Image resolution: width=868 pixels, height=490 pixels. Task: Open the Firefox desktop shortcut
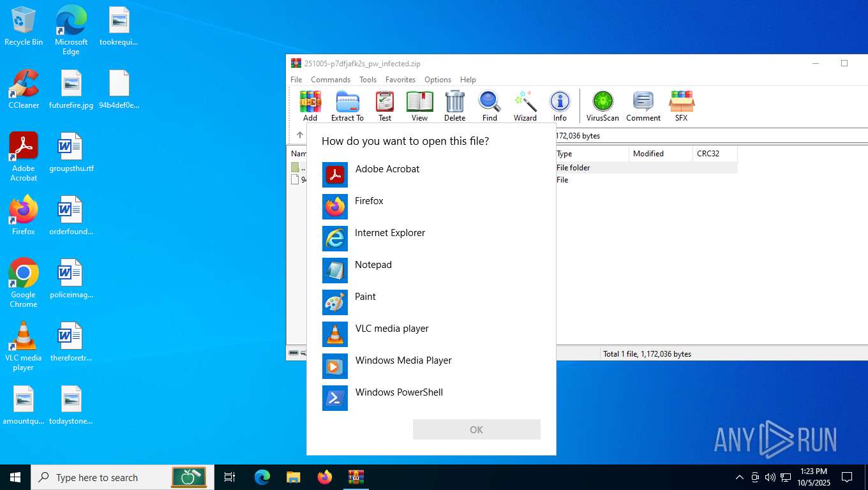coord(24,216)
